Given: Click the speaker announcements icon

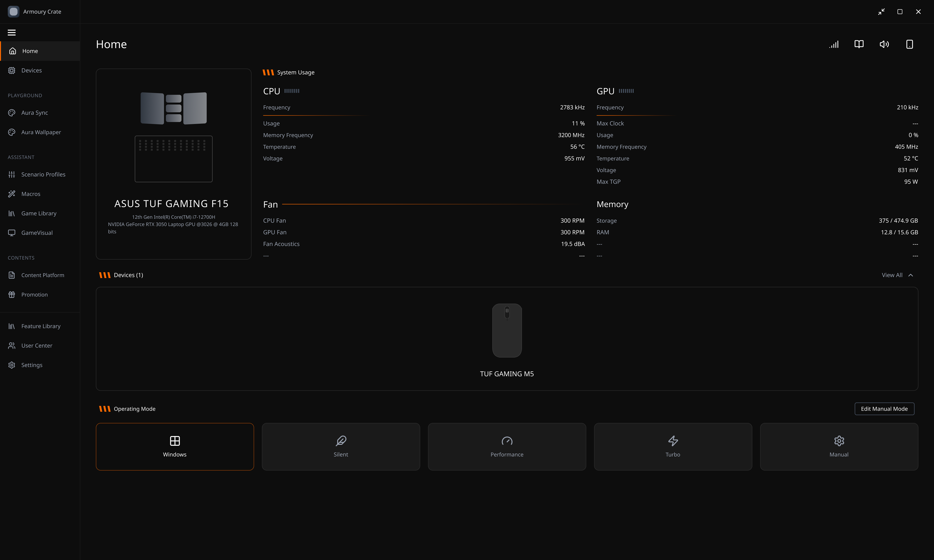Looking at the screenshot, I should tap(884, 45).
